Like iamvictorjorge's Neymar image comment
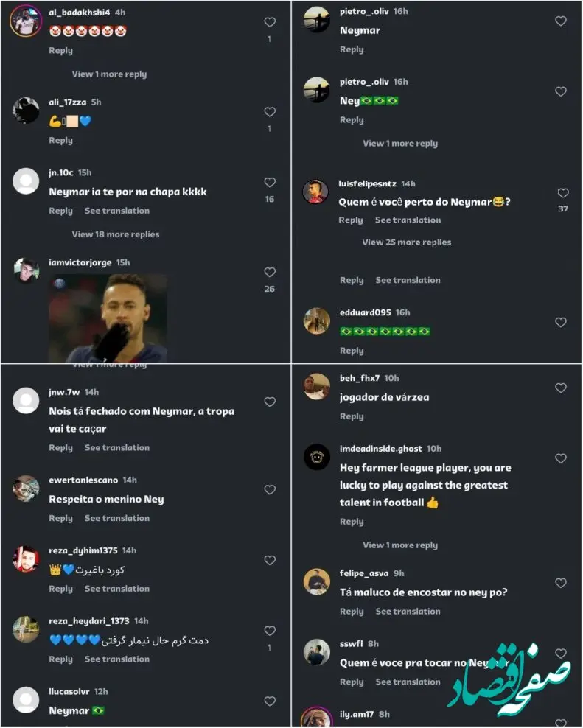The width and height of the screenshot is (583, 728). (x=270, y=273)
